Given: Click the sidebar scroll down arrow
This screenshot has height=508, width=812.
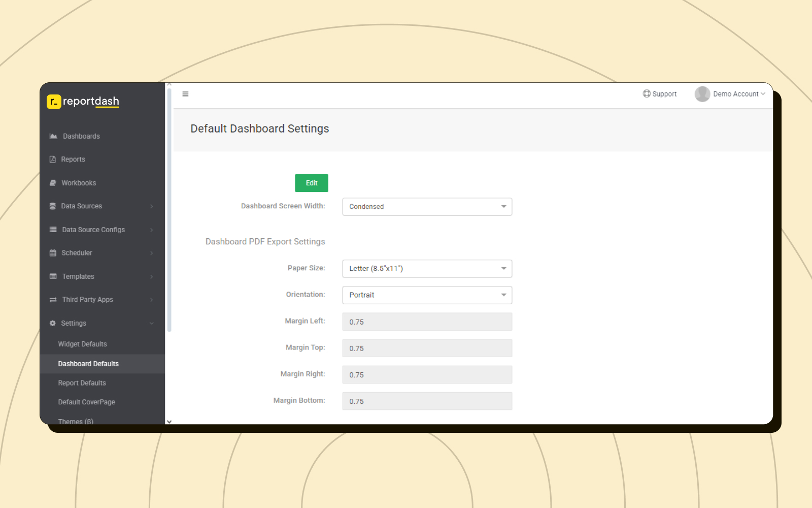Looking at the screenshot, I should click(170, 422).
